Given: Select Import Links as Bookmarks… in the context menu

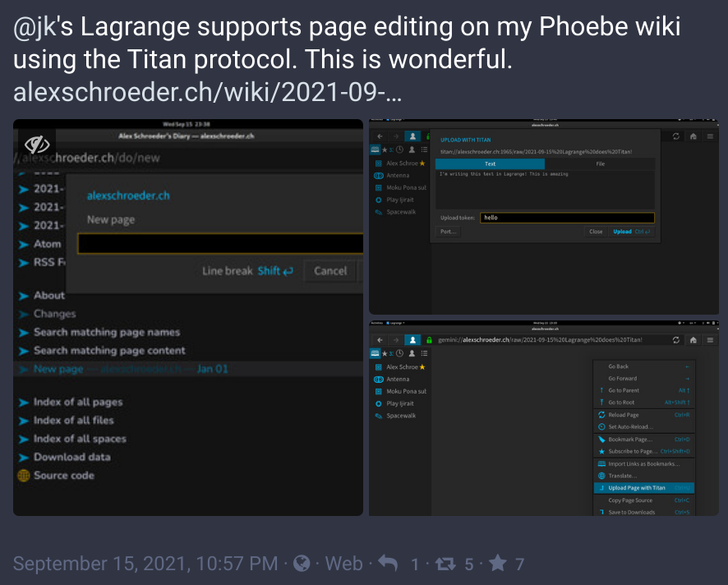Looking at the screenshot, I should coord(644,464).
